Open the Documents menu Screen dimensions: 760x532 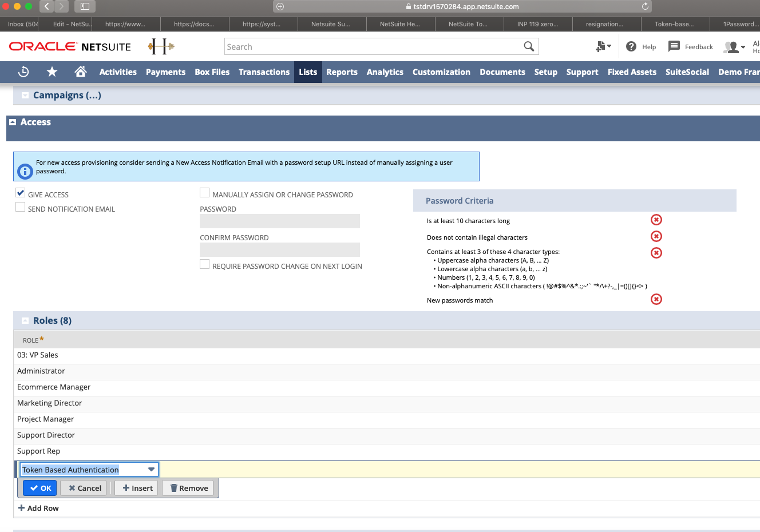tap(502, 72)
